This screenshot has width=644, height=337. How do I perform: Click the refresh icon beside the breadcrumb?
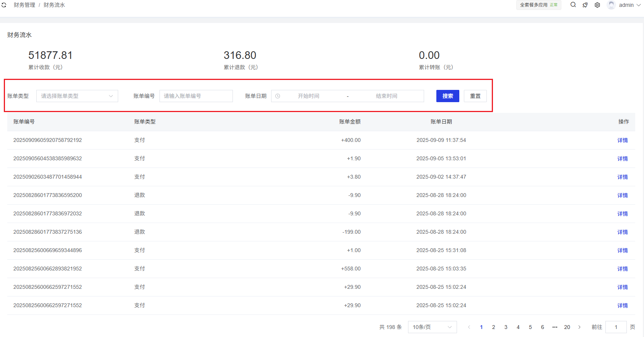point(4,5)
